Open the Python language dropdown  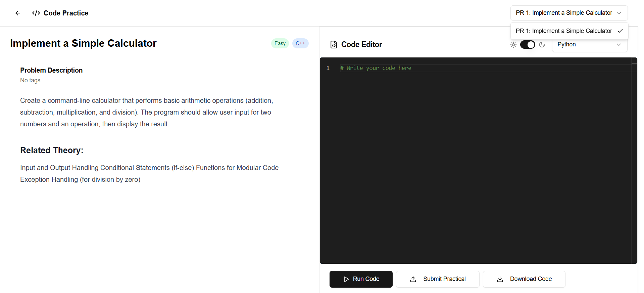[x=589, y=45]
